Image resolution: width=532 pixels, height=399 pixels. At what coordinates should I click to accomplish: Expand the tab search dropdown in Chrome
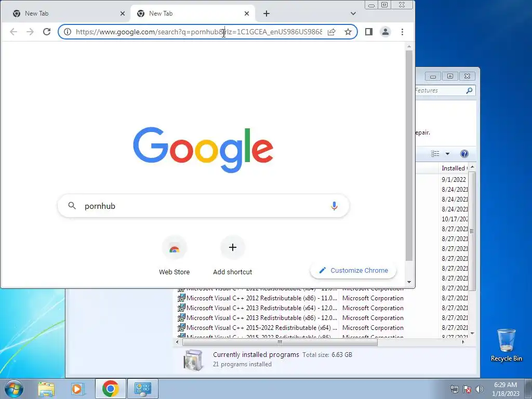coord(353,14)
